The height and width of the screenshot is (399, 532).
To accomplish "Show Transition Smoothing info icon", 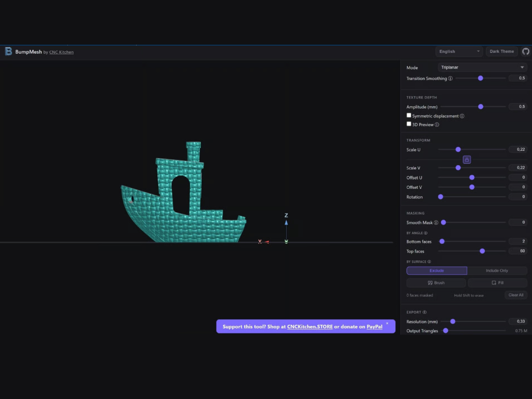I will coord(450,78).
